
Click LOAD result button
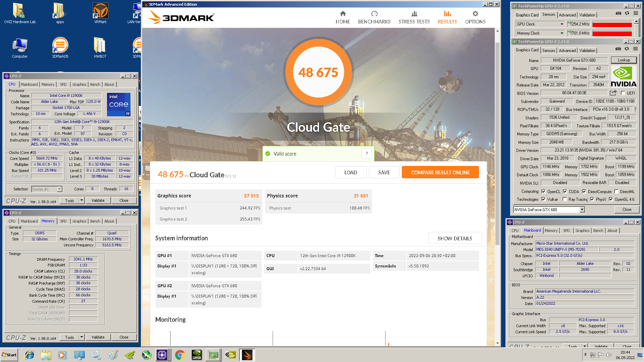tap(351, 172)
